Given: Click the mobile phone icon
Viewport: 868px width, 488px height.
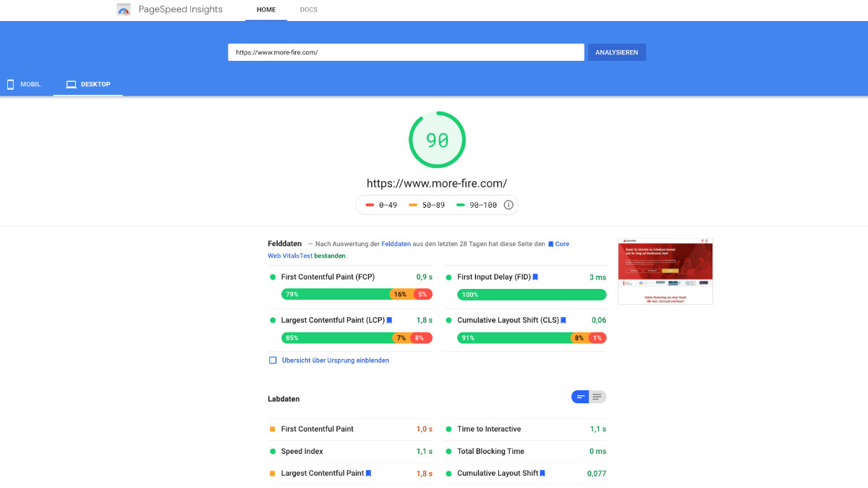Looking at the screenshot, I should pyautogui.click(x=10, y=84).
